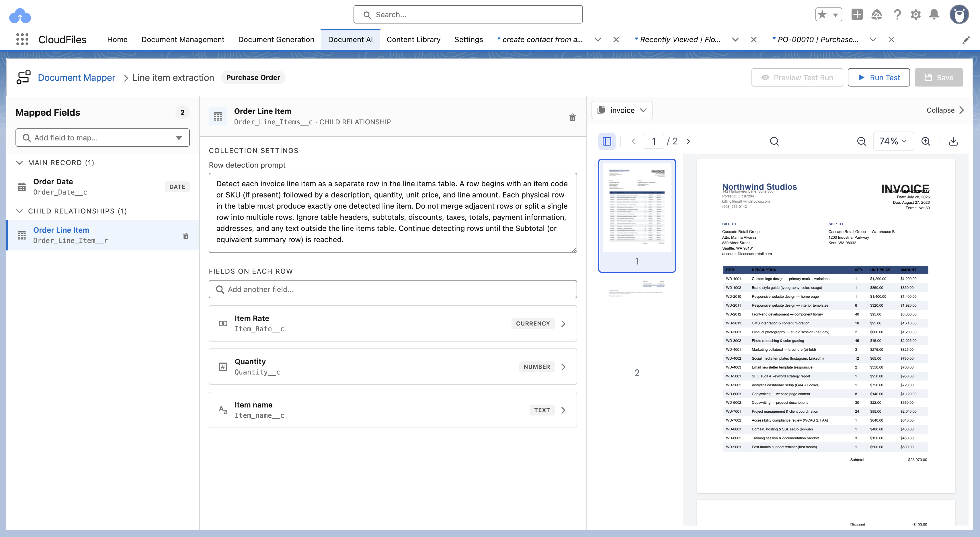Click the Preview Test Run button
This screenshot has width=980, height=537.
tap(797, 77)
